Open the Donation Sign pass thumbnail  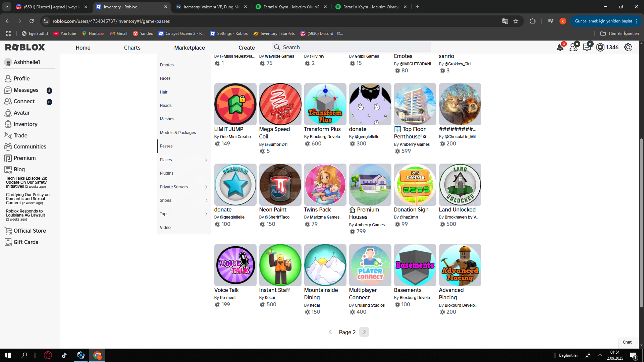pos(415,185)
